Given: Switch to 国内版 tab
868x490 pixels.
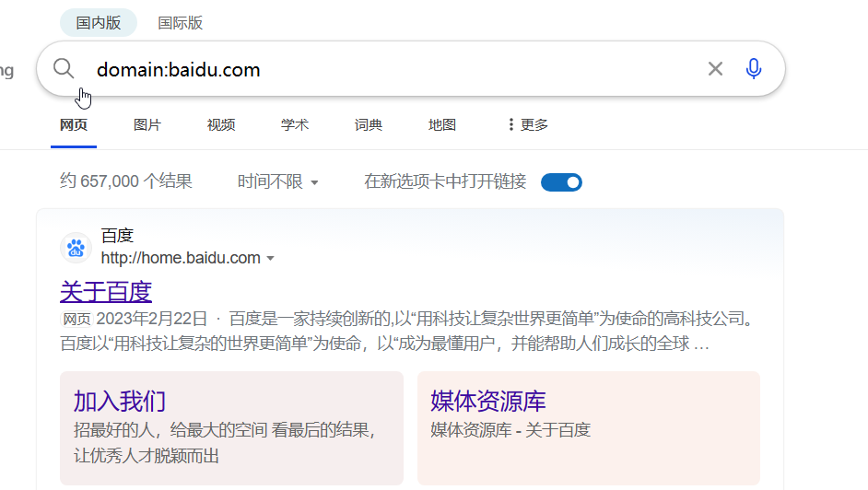Looking at the screenshot, I should [x=99, y=23].
